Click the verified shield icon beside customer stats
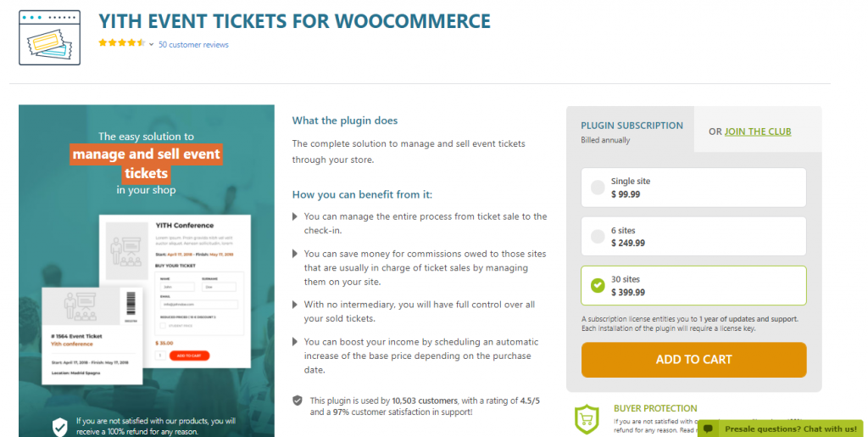The height and width of the screenshot is (437, 868). pyautogui.click(x=298, y=401)
